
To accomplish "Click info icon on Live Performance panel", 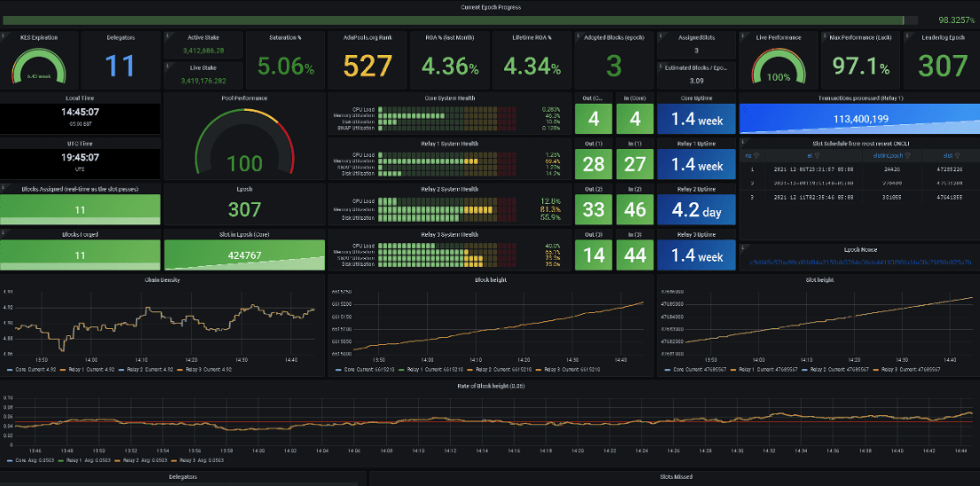I will (742, 34).
